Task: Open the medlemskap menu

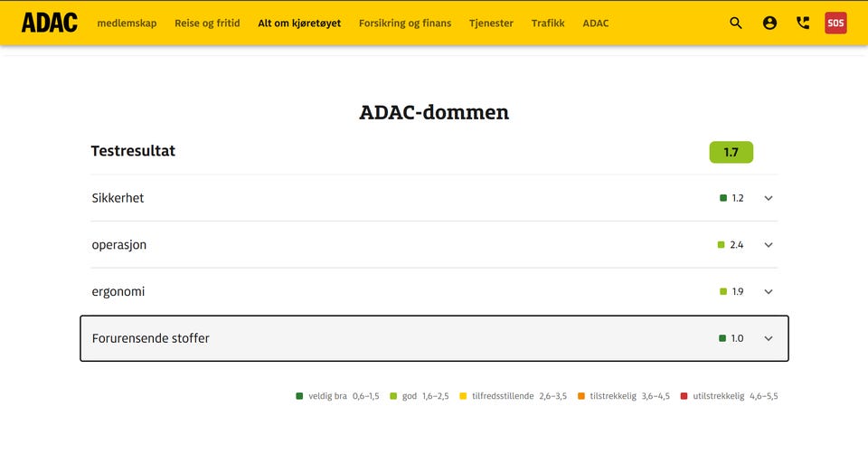Action: (127, 24)
